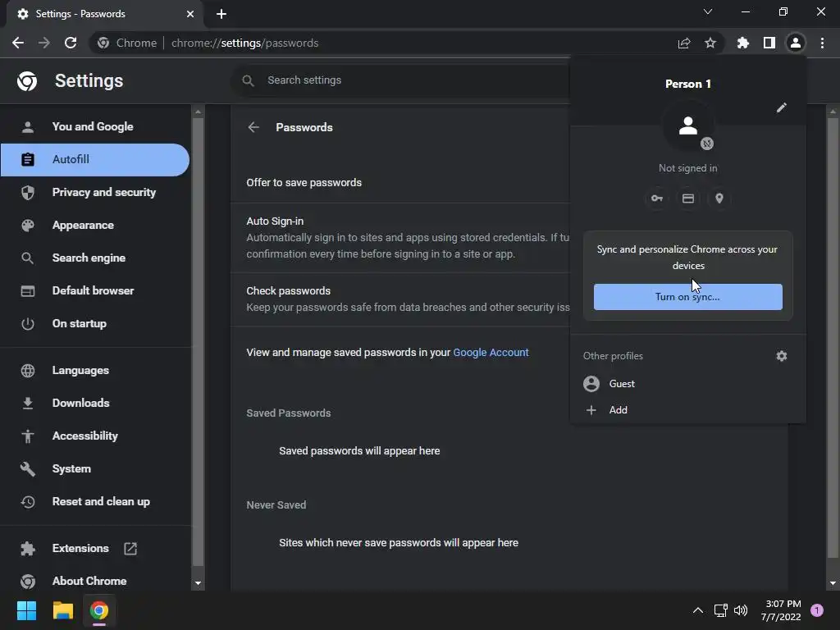Screen dimensions: 840x630
Task: Switch to the Guest profile
Action: [x=688, y=384]
